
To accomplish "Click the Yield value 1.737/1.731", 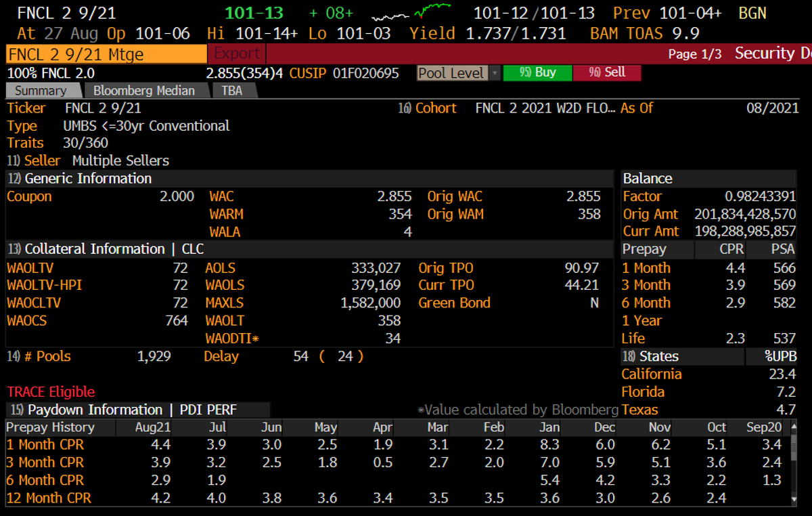I will (x=516, y=33).
